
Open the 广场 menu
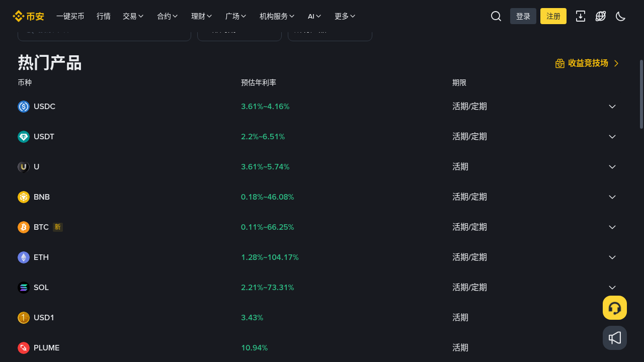click(x=236, y=16)
